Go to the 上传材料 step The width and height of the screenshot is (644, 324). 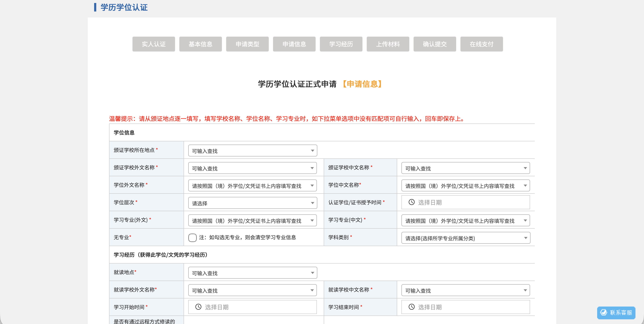pos(388,44)
